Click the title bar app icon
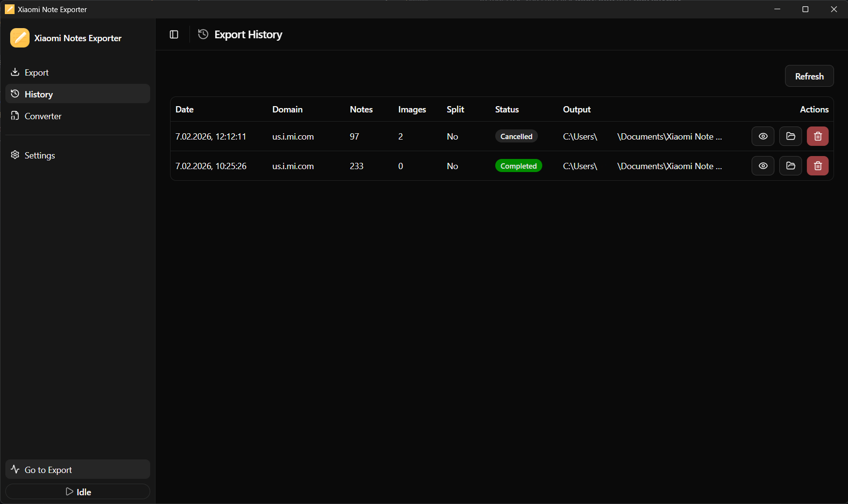 coord(9,9)
